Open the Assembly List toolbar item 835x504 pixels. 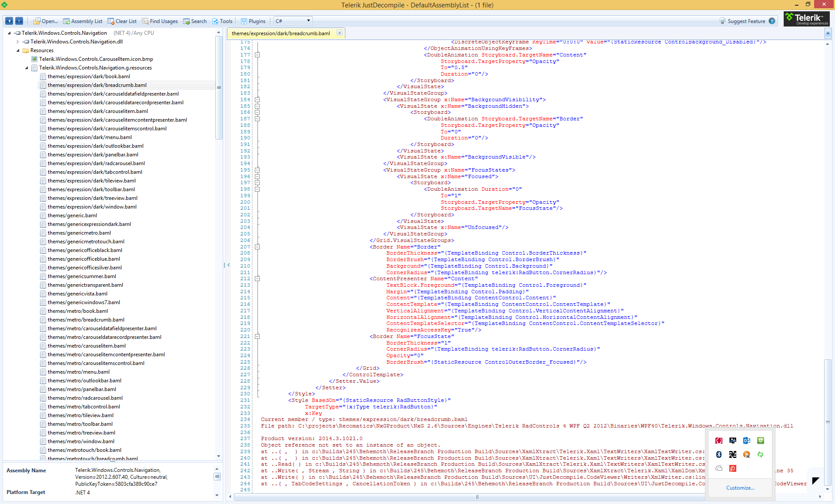coord(83,21)
